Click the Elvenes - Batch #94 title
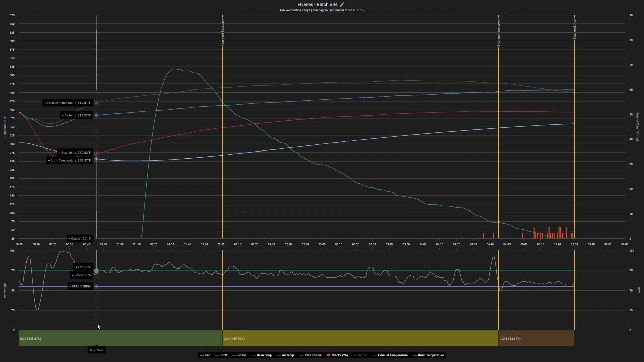Viewport: 644px width, 362px height. pos(317,4)
